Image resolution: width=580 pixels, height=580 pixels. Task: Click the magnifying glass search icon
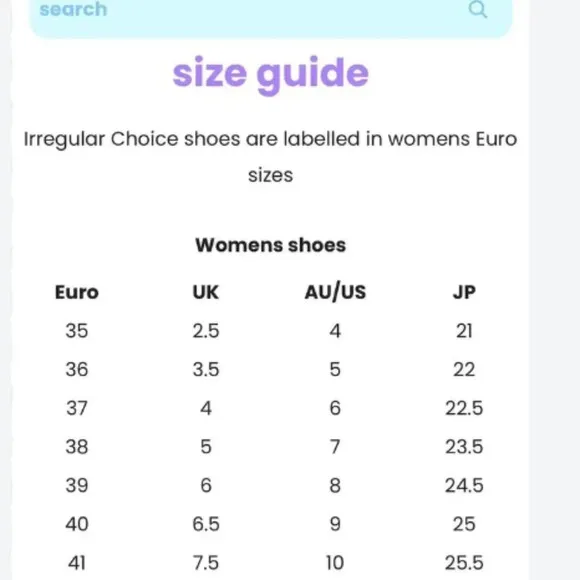(478, 9)
